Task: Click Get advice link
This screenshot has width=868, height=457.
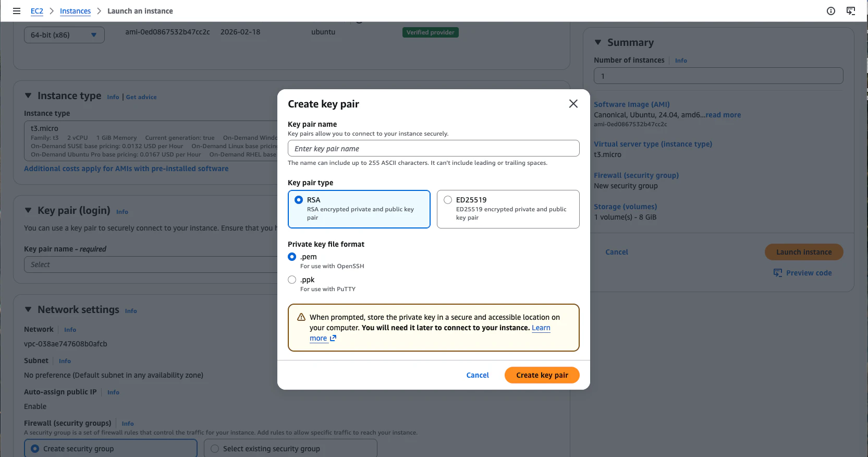Action: (141, 97)
